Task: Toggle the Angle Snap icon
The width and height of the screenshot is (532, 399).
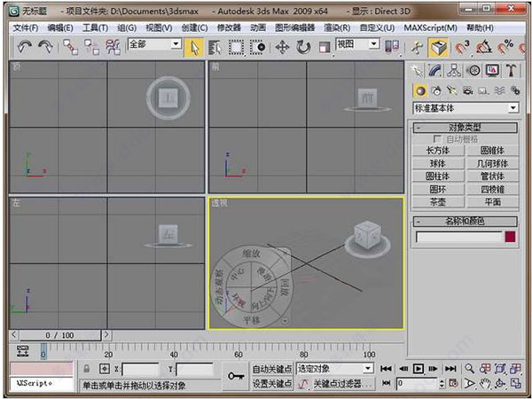Action: [x=484, y=48]
